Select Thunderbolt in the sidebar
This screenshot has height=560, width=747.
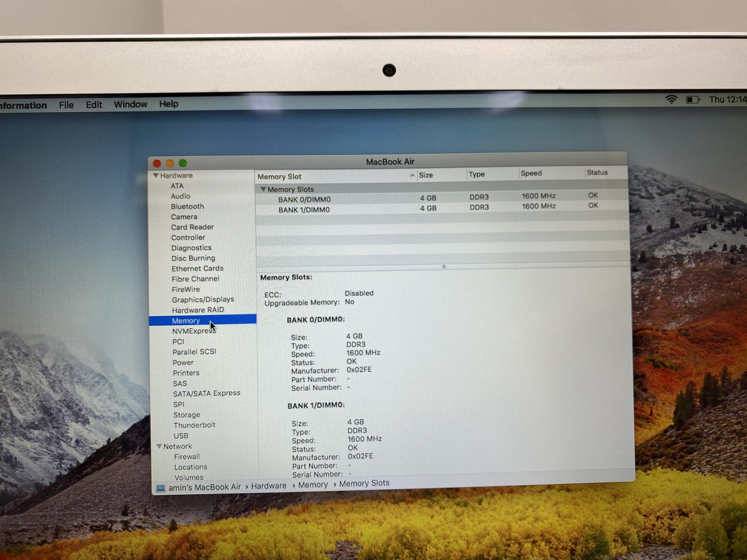point(195,425)
